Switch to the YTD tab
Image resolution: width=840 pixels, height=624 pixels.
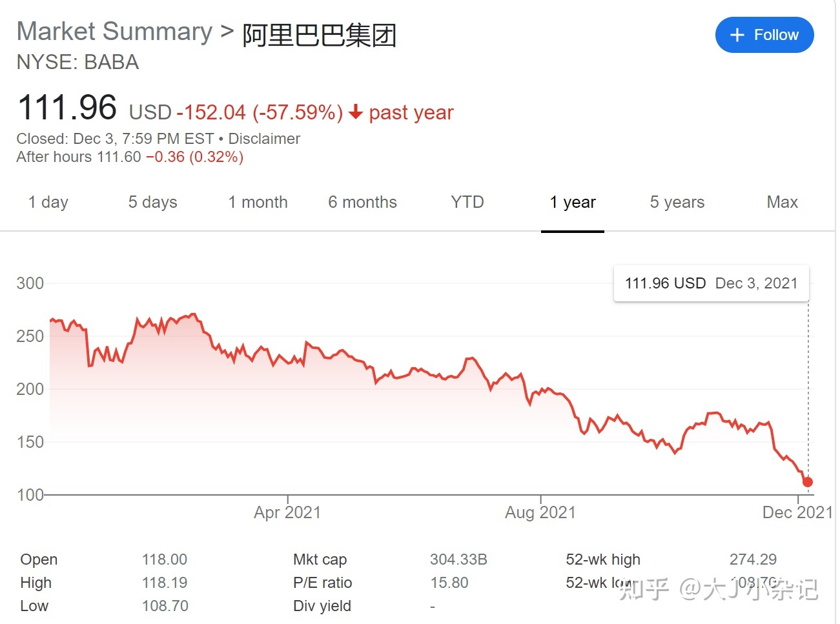(x=467, y=202)
